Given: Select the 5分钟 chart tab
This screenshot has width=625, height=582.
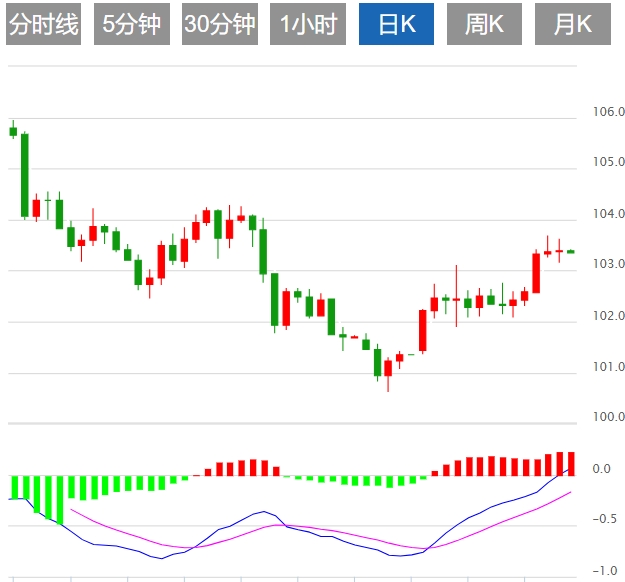Looking at the screenshot, I should [131, 25].
